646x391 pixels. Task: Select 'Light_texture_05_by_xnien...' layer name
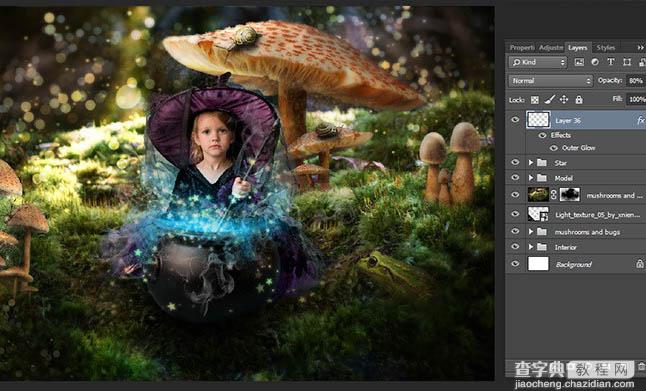pos(597,215)
